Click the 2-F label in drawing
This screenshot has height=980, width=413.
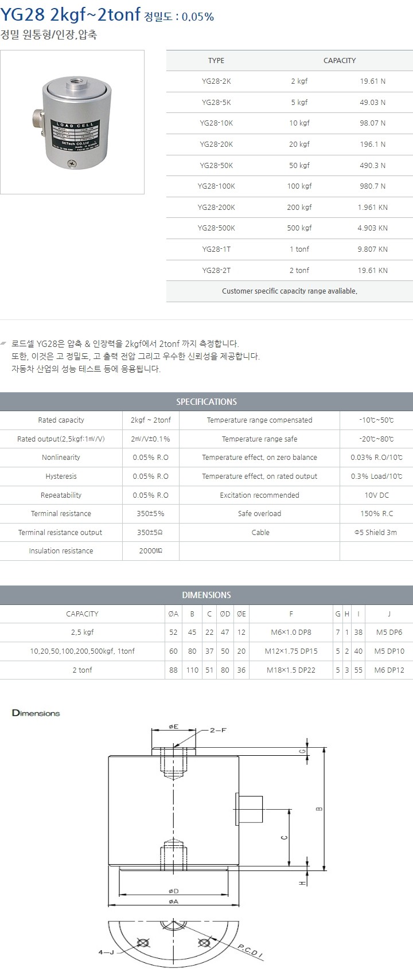click(x=218, y=730)
